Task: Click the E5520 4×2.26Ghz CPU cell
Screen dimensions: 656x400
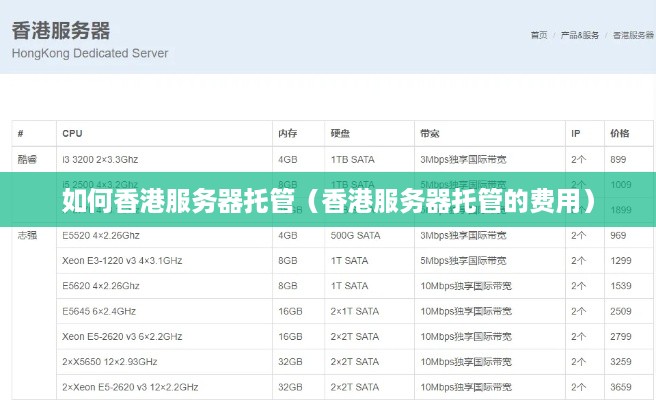Action: 101,235
